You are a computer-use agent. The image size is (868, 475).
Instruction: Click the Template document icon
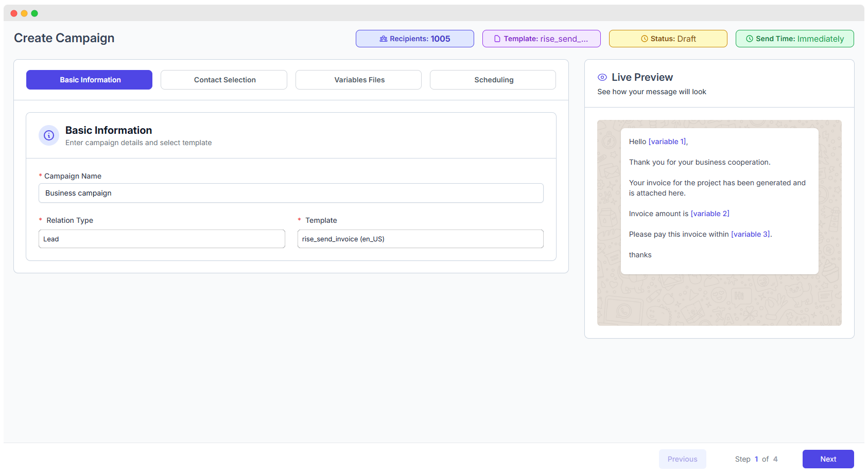coord(497,39)
